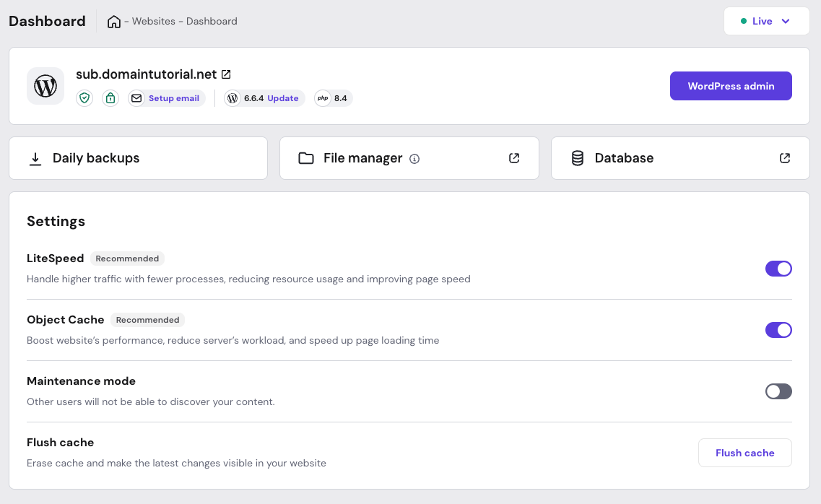Open the Daily backups card

tap(138, 158)
